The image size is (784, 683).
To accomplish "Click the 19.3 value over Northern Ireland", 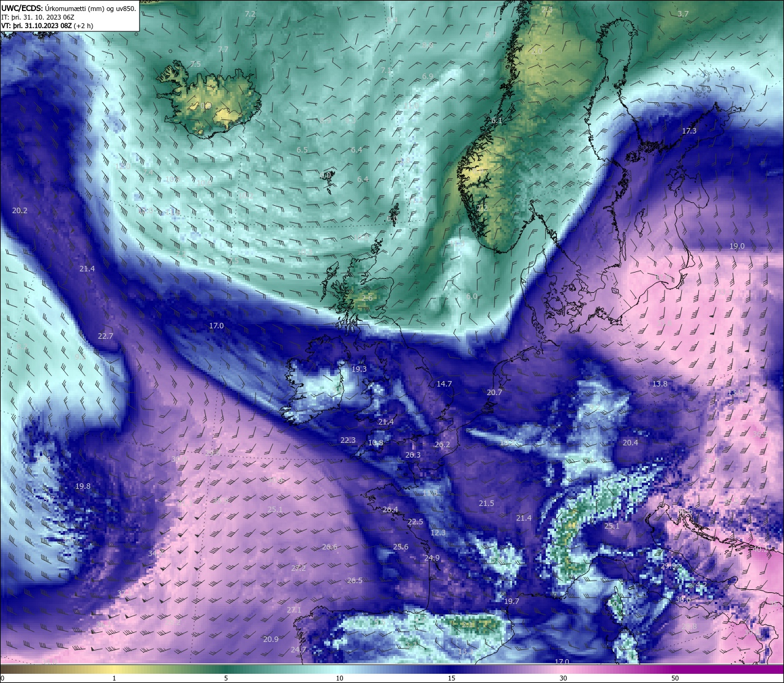I will [359, 369].
